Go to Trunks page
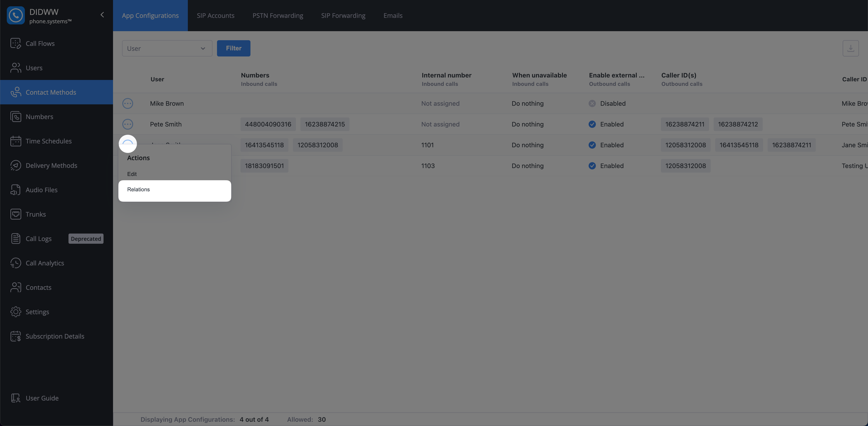 [57, 214]
